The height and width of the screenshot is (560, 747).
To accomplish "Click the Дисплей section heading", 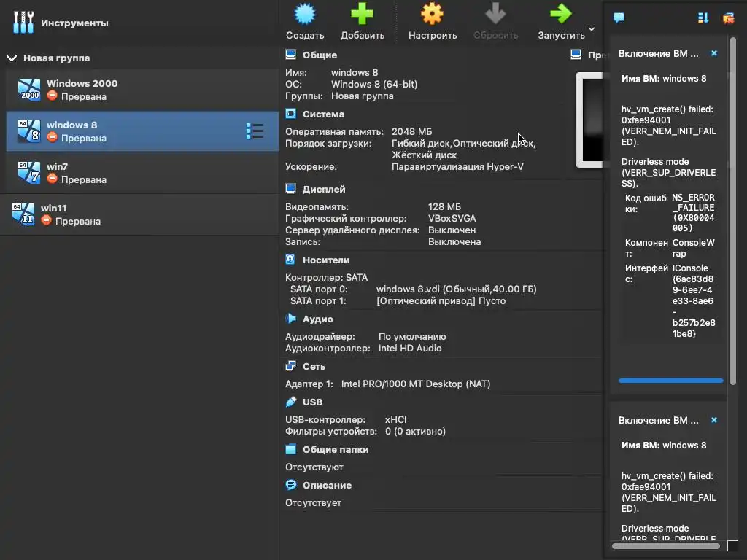I will point(324,189).
